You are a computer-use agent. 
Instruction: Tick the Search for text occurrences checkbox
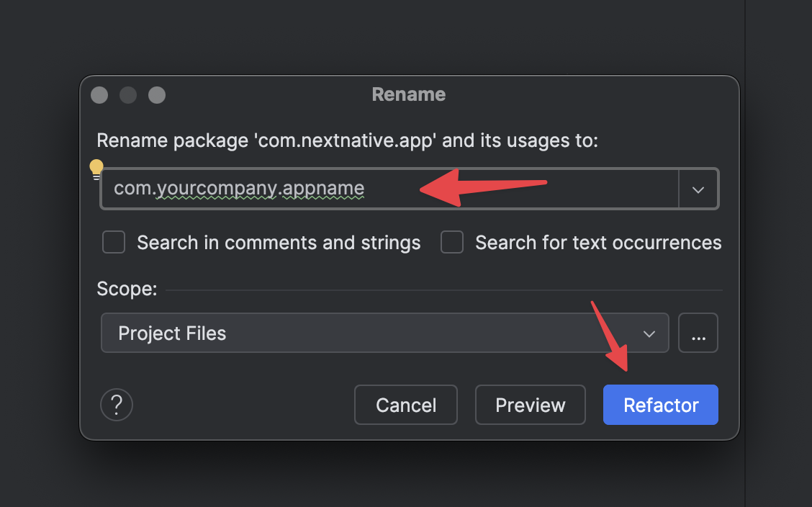pyautogui.click(x=452, y=243)
